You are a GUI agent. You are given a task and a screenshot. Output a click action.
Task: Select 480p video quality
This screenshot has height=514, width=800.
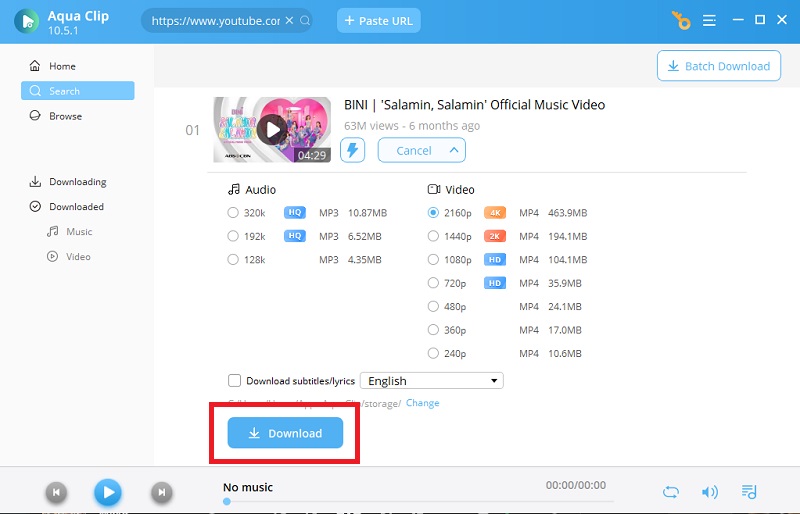point(433,307)
